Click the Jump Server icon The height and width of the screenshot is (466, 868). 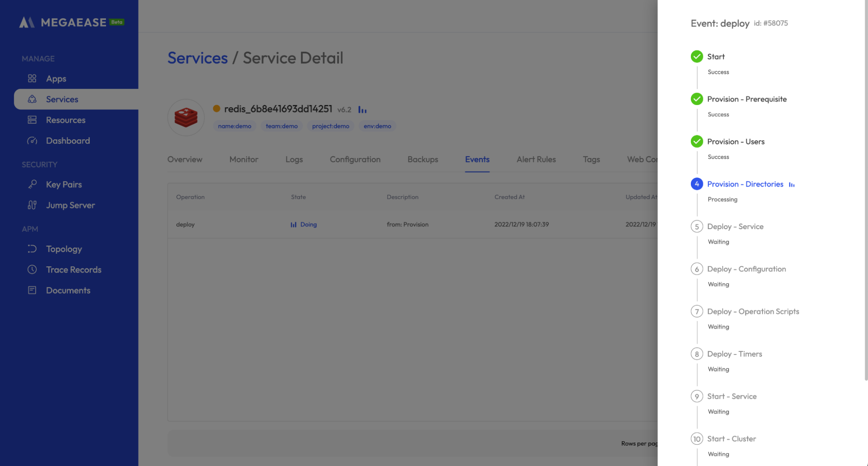tap(32, 205)
